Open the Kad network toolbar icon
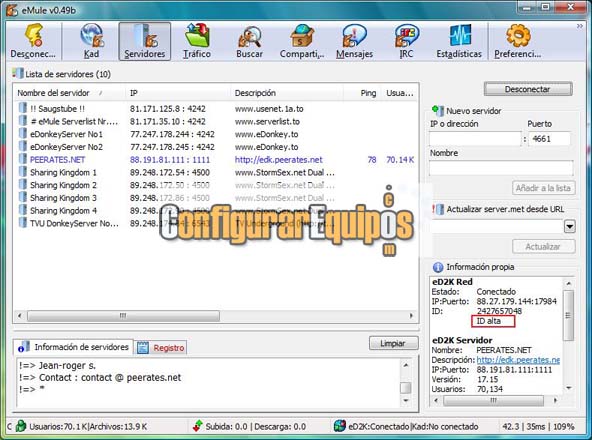592x440 pixels. click(92, 35)
